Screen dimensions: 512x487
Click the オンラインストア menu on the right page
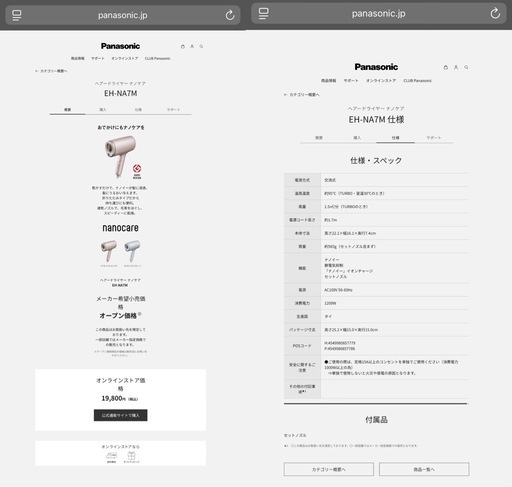381,81
